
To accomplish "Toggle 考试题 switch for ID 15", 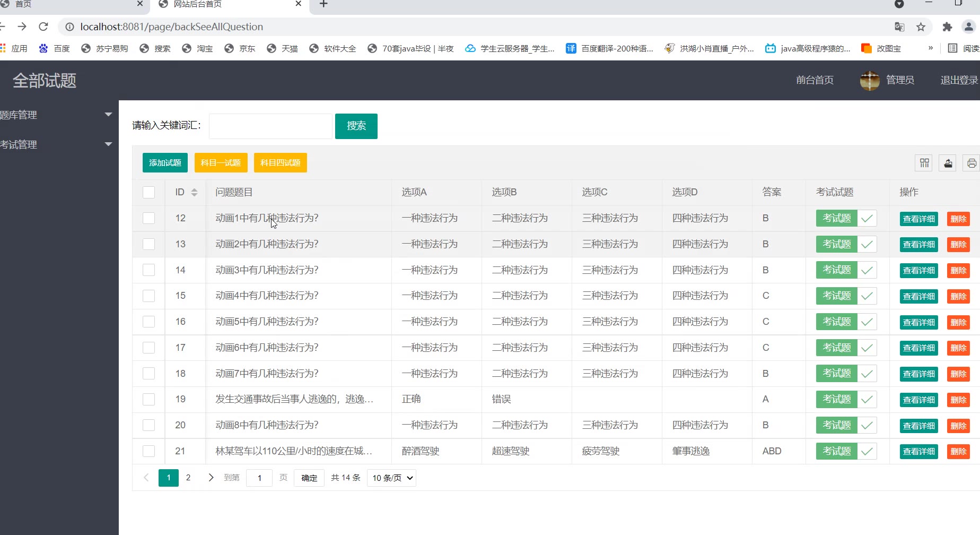I will pyautogui.click(x=846, y=296).
